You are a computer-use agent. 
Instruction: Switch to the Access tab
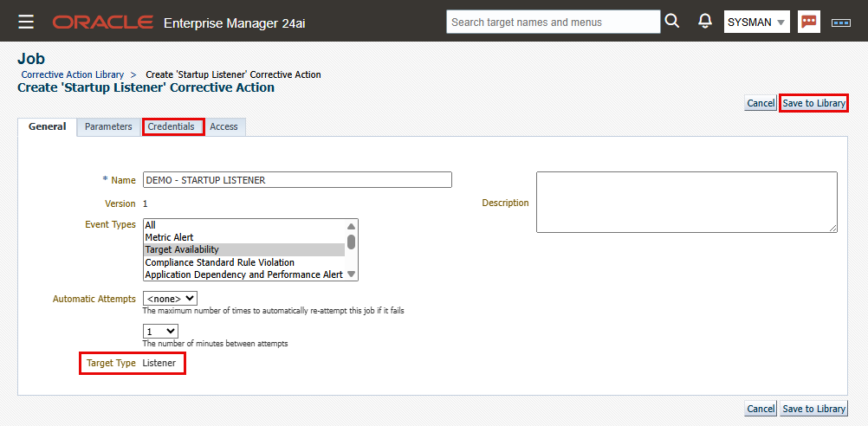point(223,126)
